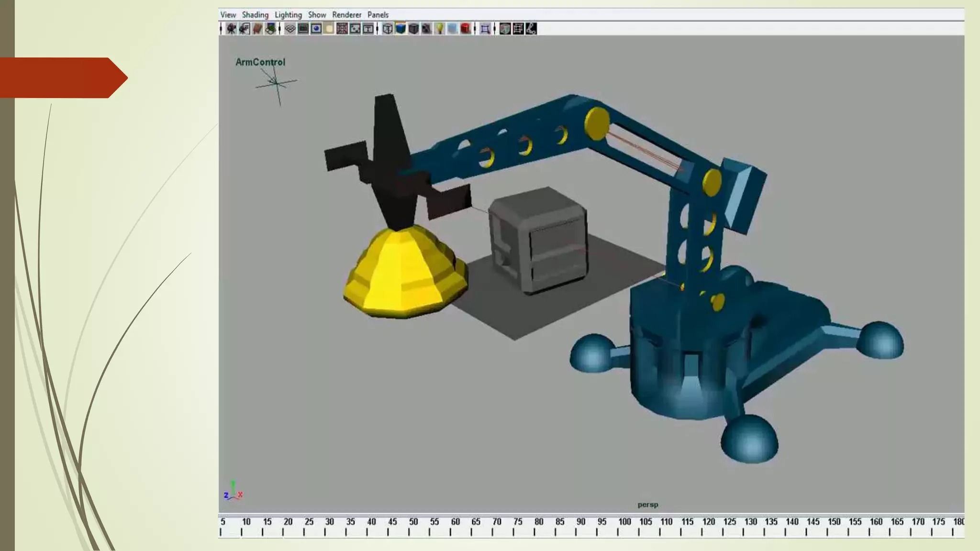Viewport: 980px width, 551px height.
Task: Toggle X-ray joints icon in toolbar
Action: [x=531, y=29]
